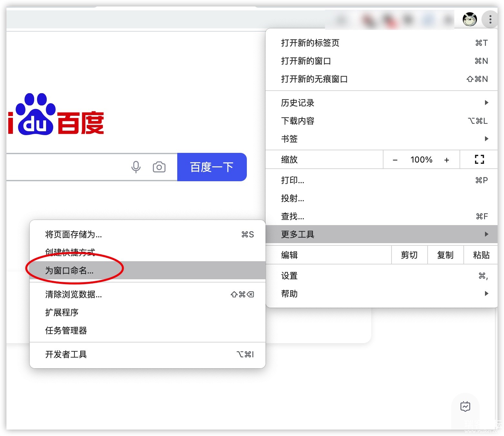Screen dimensions: 504x436
Task: Open the profile avatar icon
Action: (470, 20)
